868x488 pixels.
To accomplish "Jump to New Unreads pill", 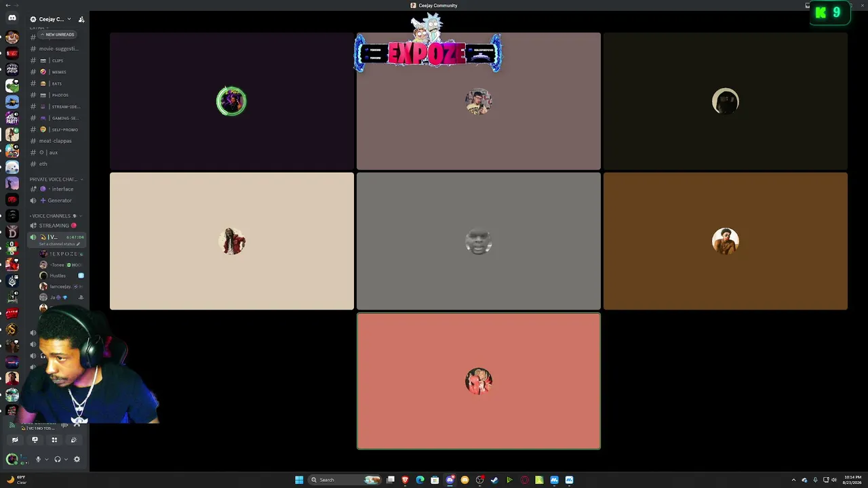I will pos(58,35).
